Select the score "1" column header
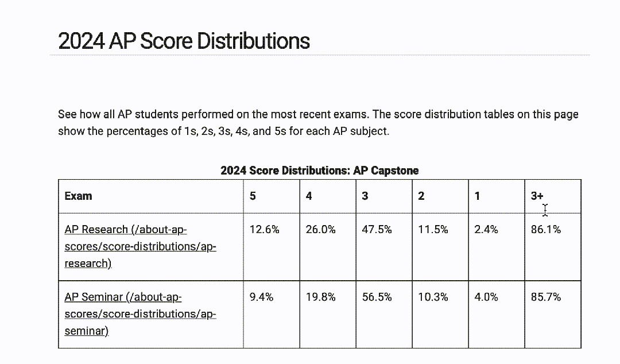This screenshot has height=364, width=620. 477,196
